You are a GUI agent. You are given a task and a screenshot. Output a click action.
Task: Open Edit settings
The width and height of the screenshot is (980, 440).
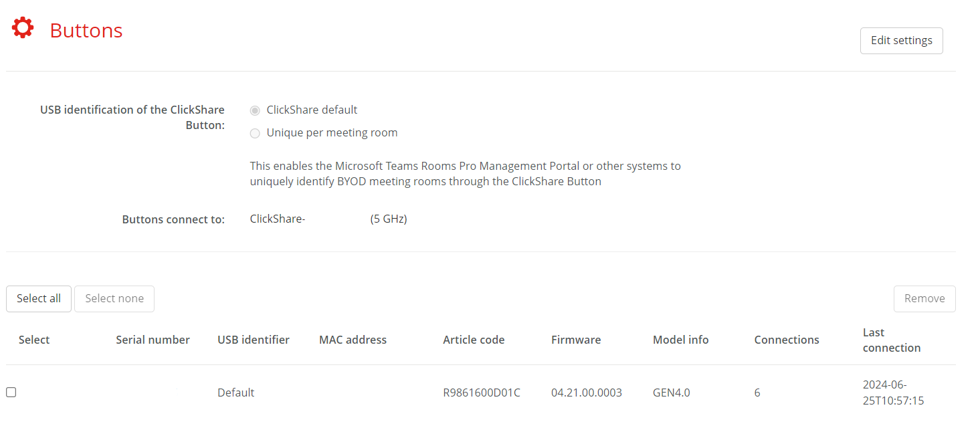(901, 41)
